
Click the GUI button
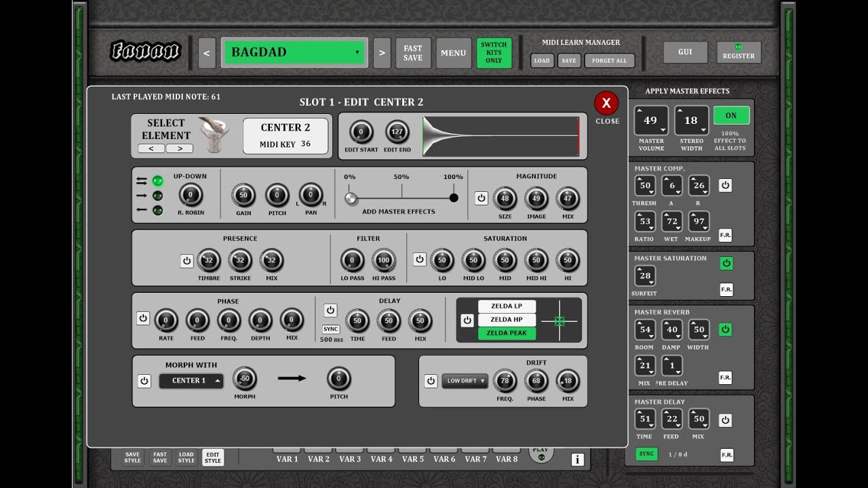pos(685,52)
